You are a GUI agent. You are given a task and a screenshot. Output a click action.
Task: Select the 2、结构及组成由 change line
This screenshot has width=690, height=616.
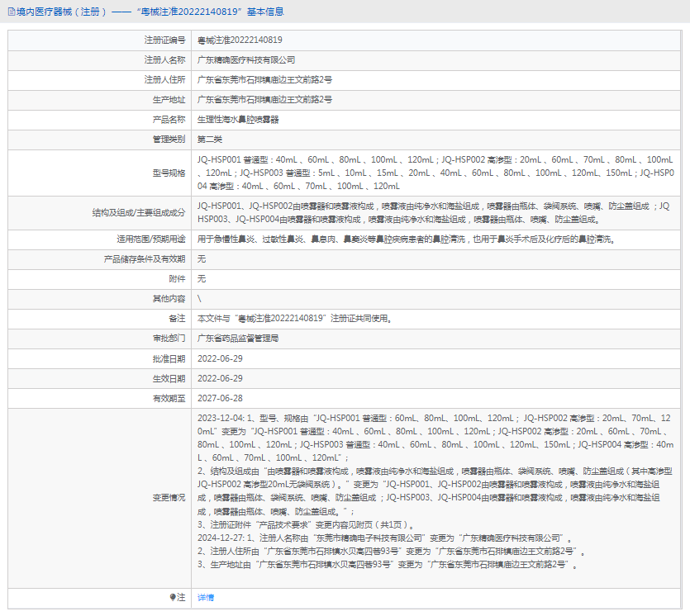pos(435,491)
